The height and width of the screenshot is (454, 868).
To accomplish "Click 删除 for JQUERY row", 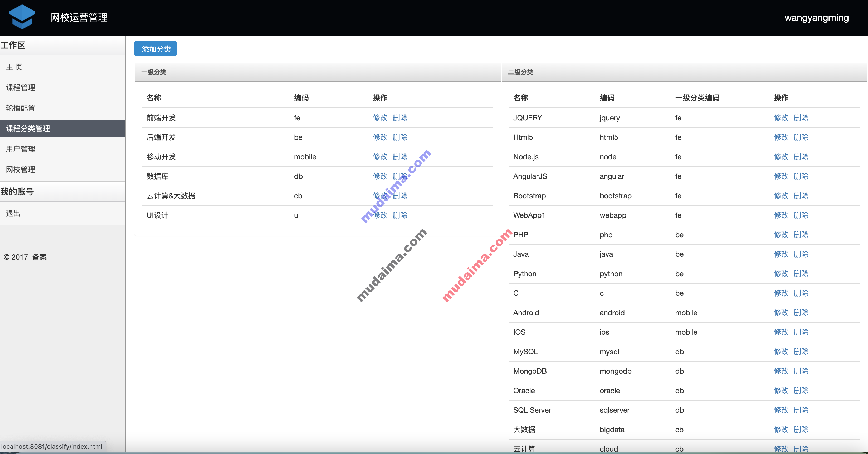I will click(801, 118).
